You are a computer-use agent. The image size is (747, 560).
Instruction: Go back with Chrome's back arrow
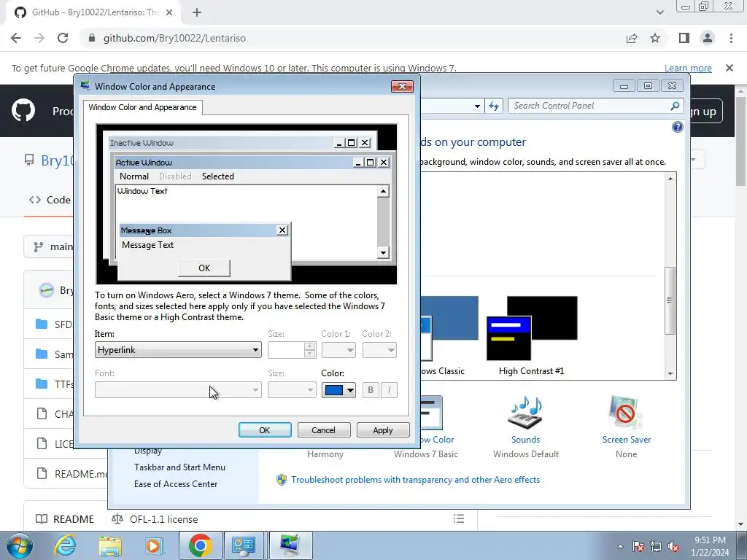coord(16,38)
